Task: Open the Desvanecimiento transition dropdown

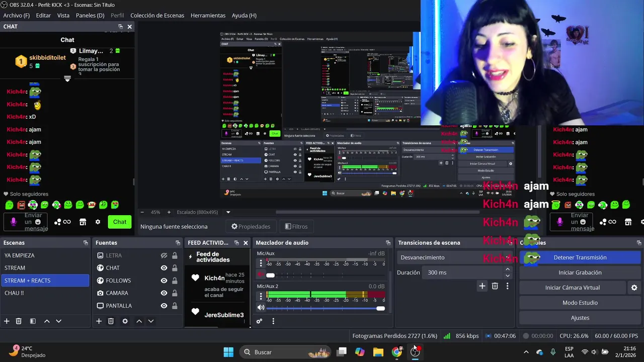Action: tap(456, 257)
